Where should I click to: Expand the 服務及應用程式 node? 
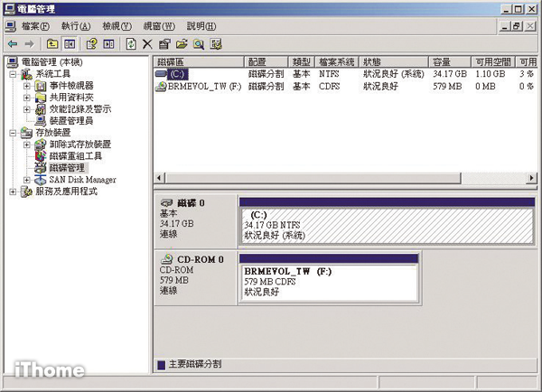coord(13,191)
